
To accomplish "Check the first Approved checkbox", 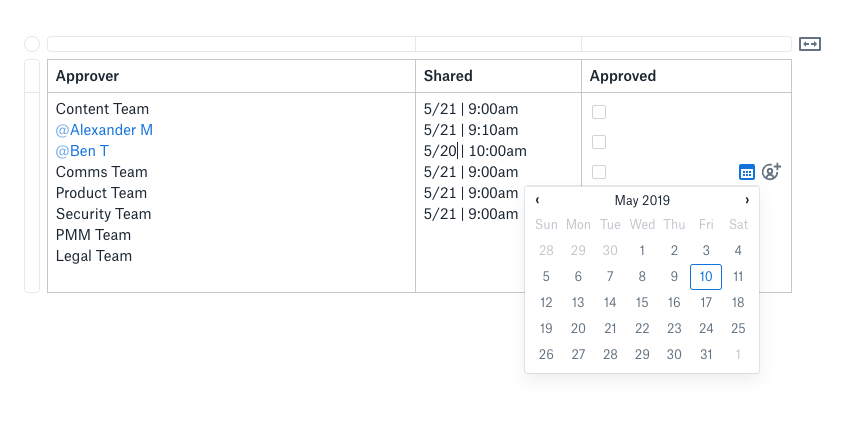I will click(x=599, y=112).
